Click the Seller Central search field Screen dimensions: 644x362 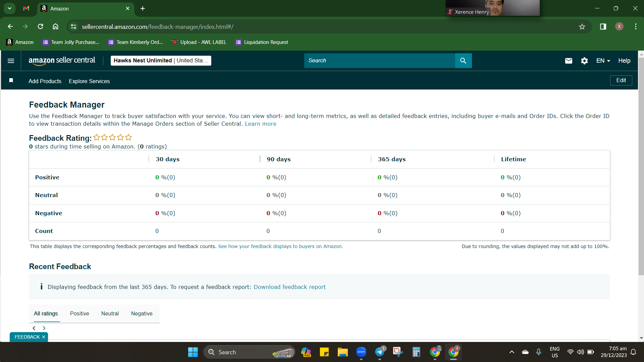pyautogui.click(x=380, y=61)
